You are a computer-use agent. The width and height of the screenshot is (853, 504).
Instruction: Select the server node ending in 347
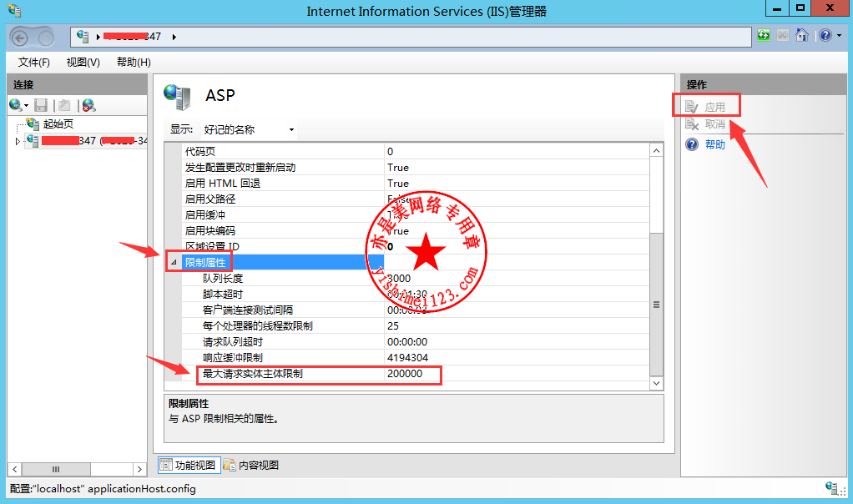coord(94,141)
